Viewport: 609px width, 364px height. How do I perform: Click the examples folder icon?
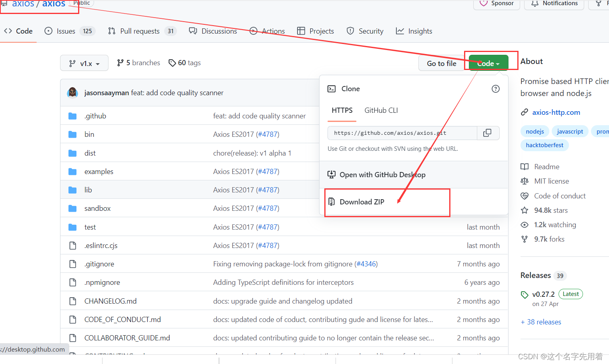click(72, 172)
